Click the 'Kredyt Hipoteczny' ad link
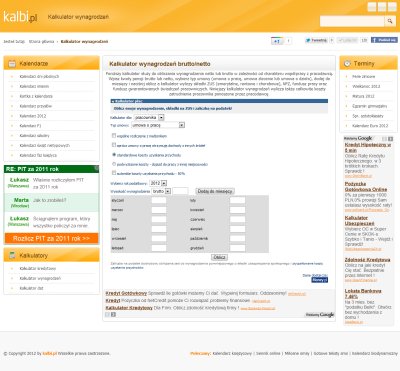 click(368, 147)
